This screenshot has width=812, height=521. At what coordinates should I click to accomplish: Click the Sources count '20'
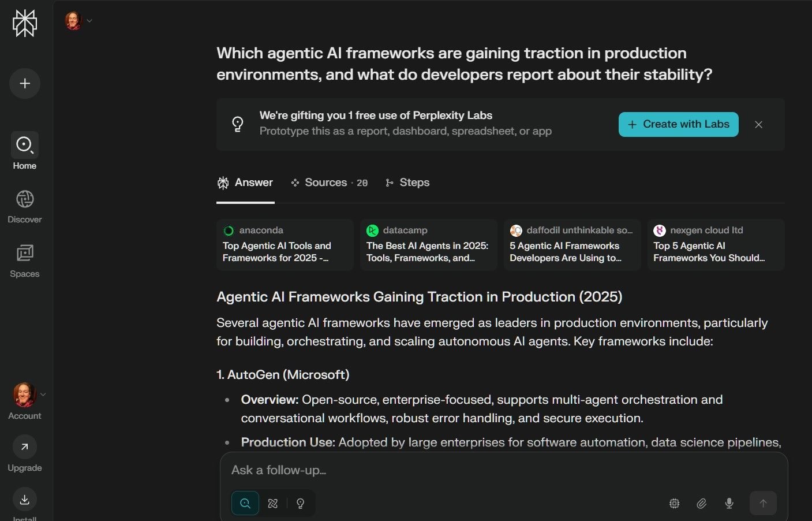pyautogui.click(x=362, y=183)
